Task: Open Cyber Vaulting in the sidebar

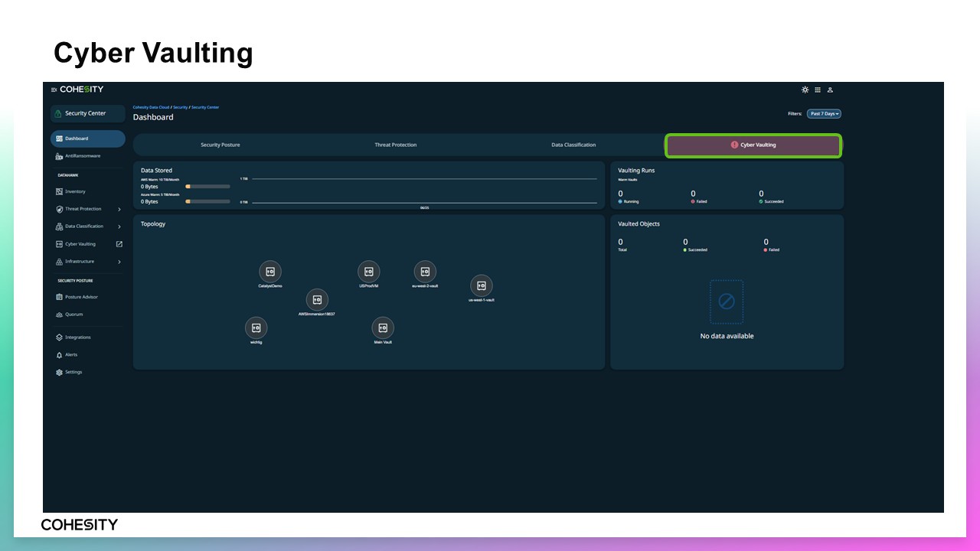Action: [x=80, y=244]
